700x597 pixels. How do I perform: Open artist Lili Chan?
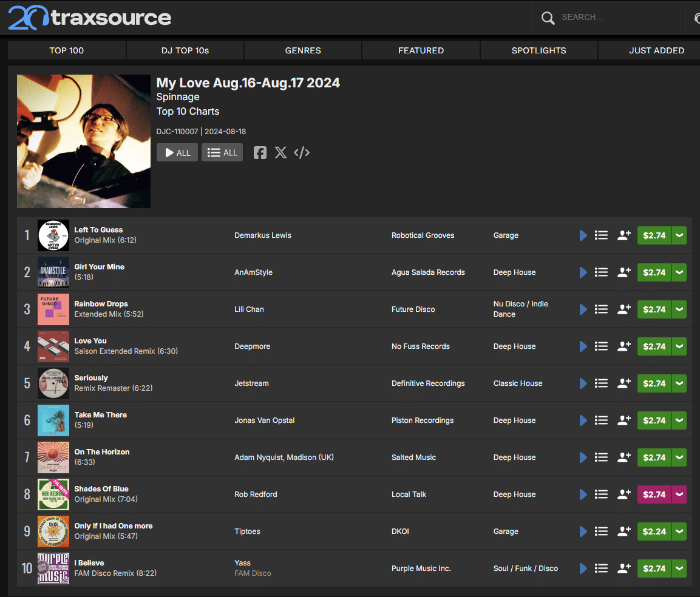[249, 309]
